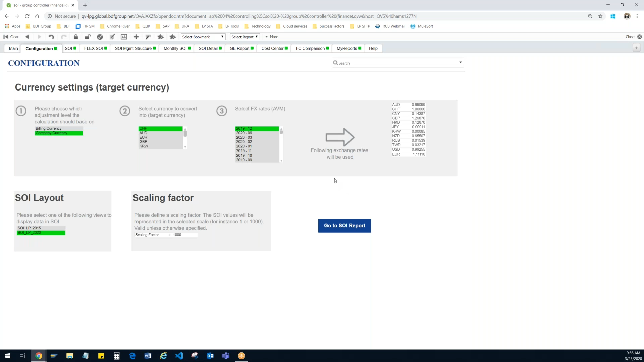Select Company Currency adjustment level
The image size is (644, 362).
tap(59, 133)
